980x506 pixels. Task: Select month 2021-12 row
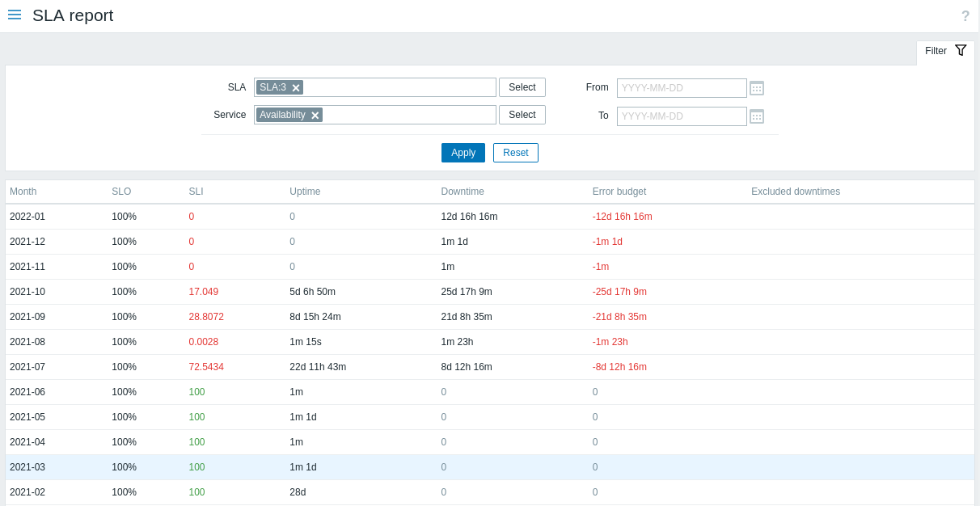point(490,242)
